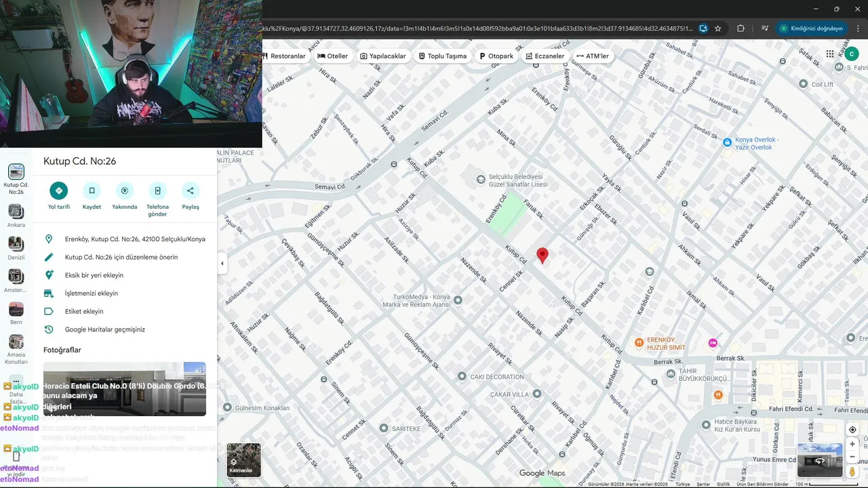Send the place with Telefona gönder
Image resolution: width=868 pixels, height=488 pixels.
coord(157,191)
